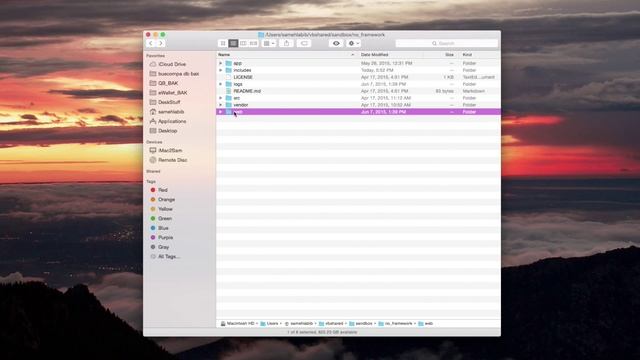The width and height of the screenshot is (640, 360).
Task: Expand the app folder disclosure triangle
Action: 221,63
